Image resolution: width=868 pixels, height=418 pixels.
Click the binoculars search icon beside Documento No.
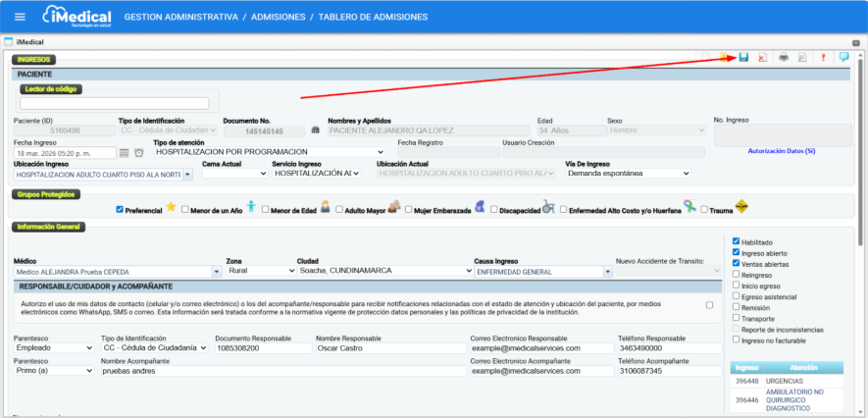tap(316, 130)
